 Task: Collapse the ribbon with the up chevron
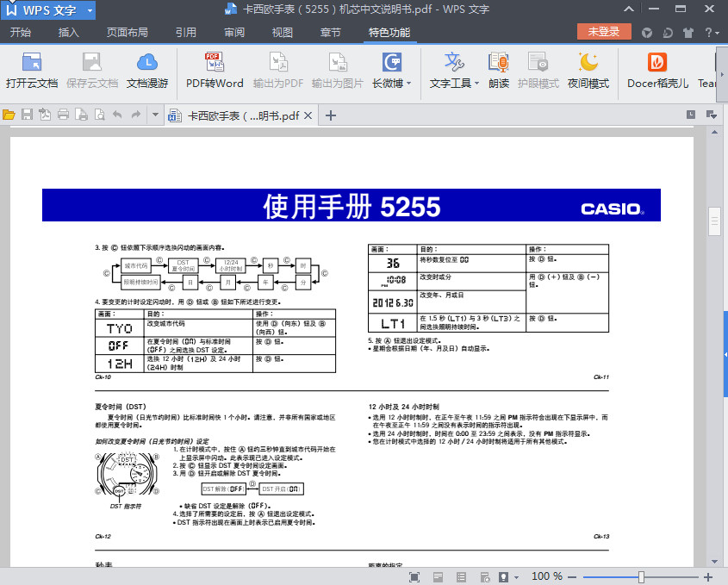629,9
